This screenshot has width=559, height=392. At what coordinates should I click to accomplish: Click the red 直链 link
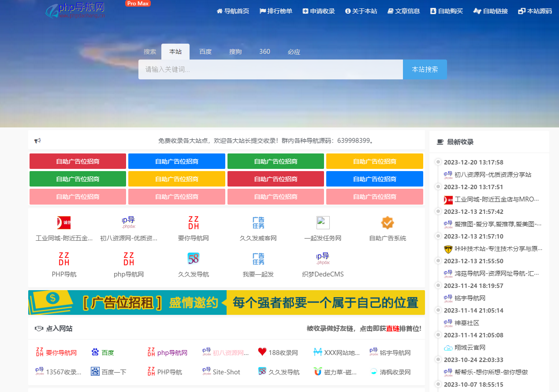point(392,329)
